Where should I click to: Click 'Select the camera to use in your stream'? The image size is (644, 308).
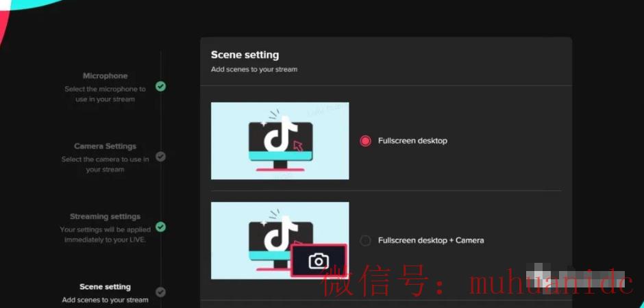105,164
